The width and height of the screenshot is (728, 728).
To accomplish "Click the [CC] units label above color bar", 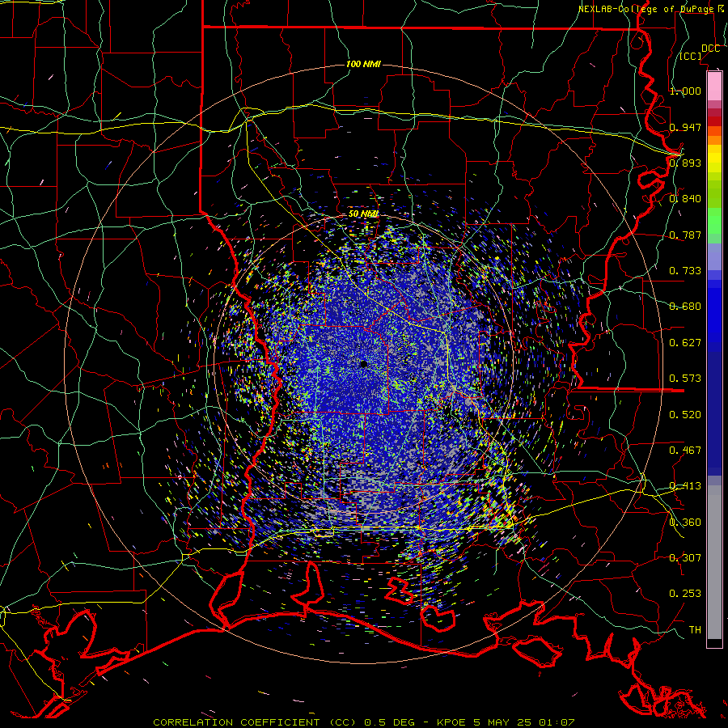I will tap(691, 56).
